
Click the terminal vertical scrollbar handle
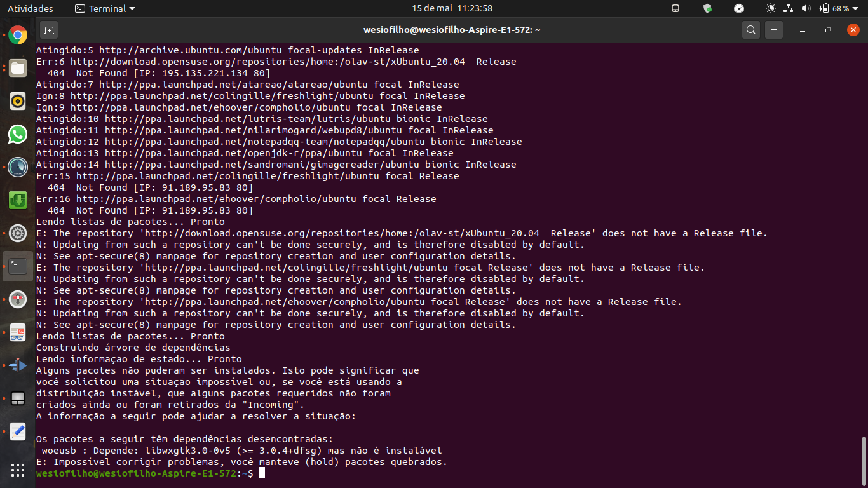pos(863,460)
